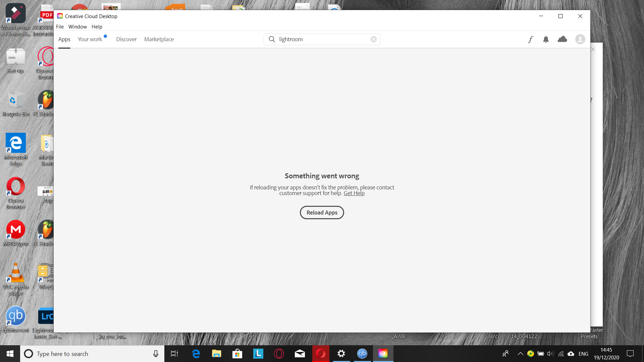Click the search bar clear icon
The height and width of the screenshot is (362, 644).
(x=373, y=39)
